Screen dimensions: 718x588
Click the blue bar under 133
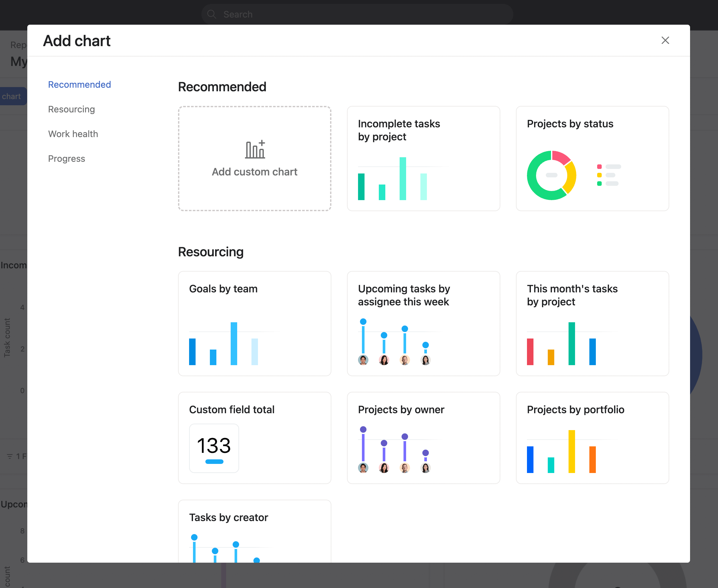(214, 462)
